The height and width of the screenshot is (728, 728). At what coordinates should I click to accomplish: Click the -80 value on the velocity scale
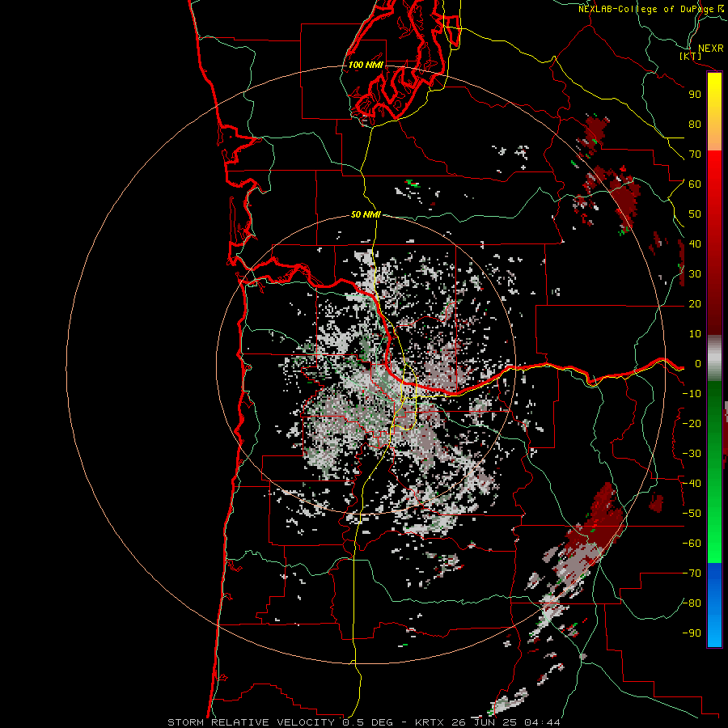click(x=692, y=603)
